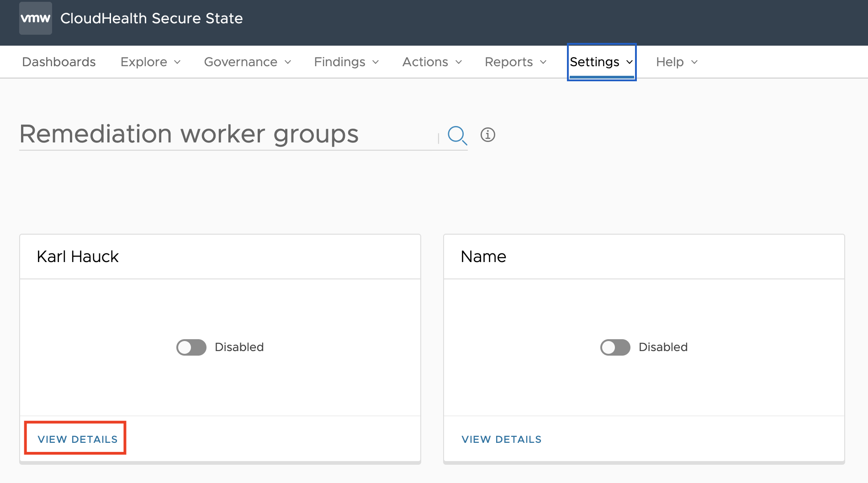Go to Dashboards
This screenshot has height=483, width=868.
coord(59,62)
